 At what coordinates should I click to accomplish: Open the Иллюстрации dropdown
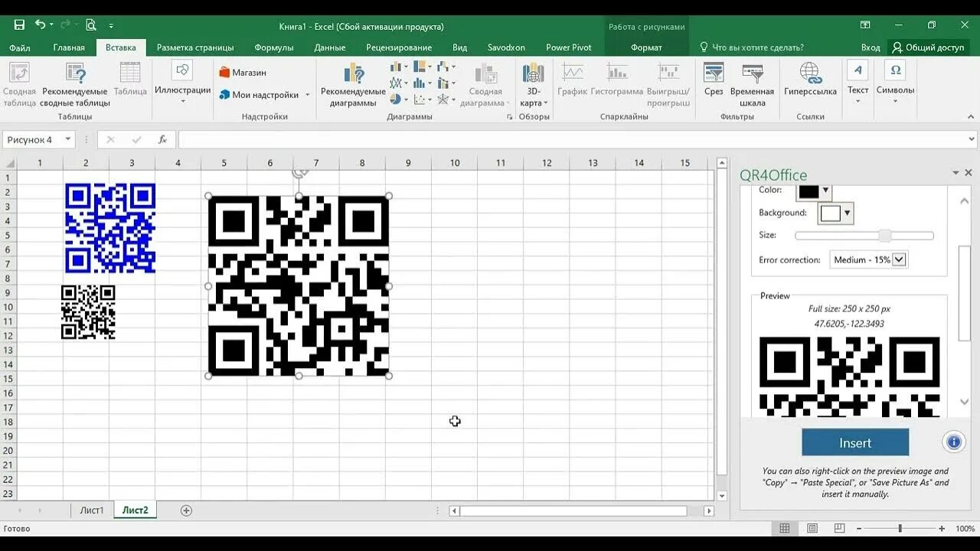[x=182, y=83]
